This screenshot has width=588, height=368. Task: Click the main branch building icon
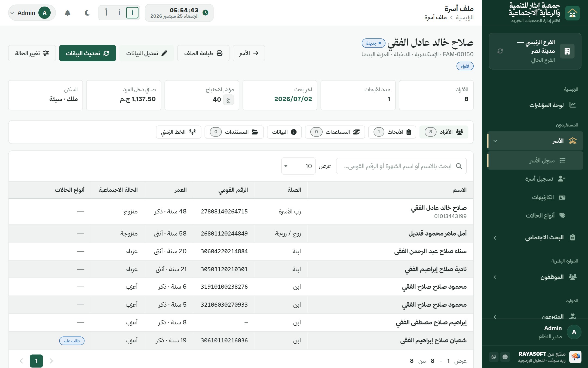point(567,51)
